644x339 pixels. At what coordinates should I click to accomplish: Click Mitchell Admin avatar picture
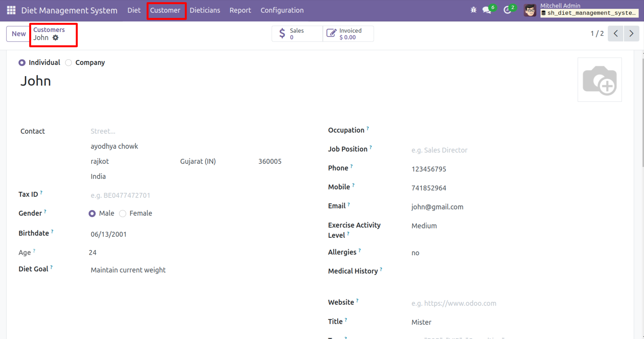[x=530, y=10]
